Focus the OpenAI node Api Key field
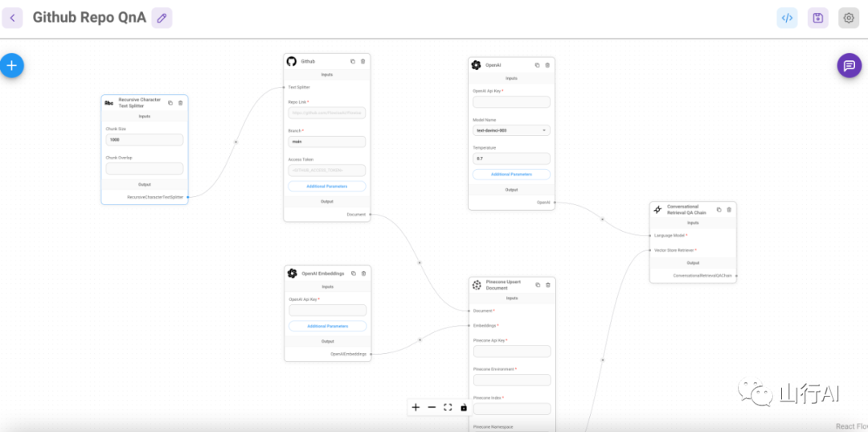The width and height of the screenshot is (868, 432). [511, 102]
